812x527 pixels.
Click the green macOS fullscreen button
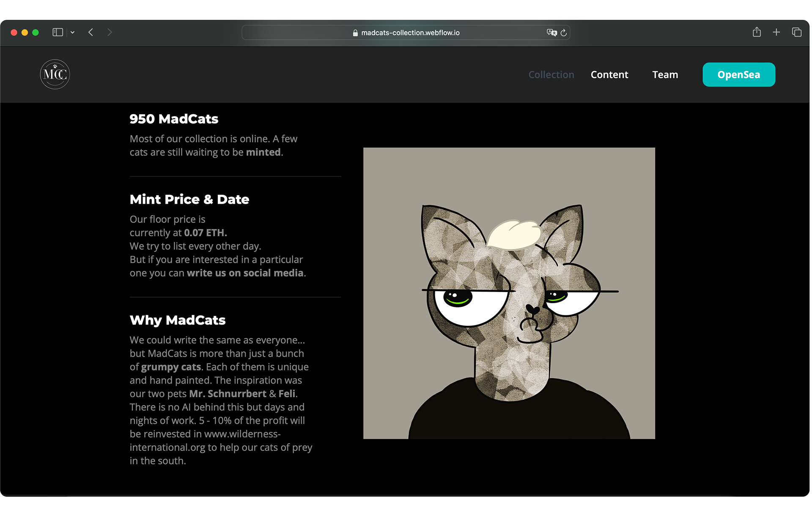pos(36,33)
